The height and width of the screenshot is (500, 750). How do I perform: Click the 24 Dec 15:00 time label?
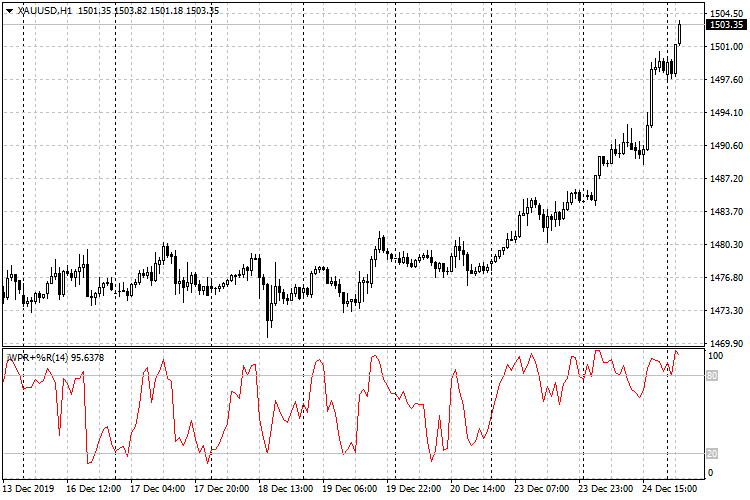(669, 490)
